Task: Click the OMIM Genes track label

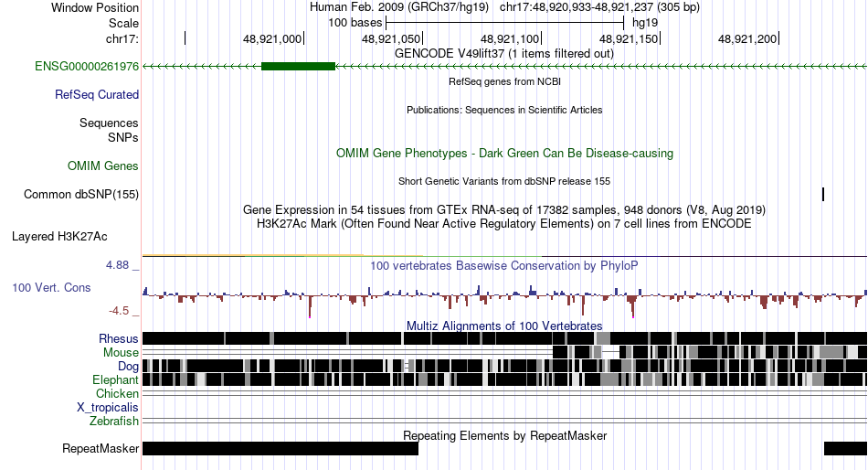Action: click(103, 166)
